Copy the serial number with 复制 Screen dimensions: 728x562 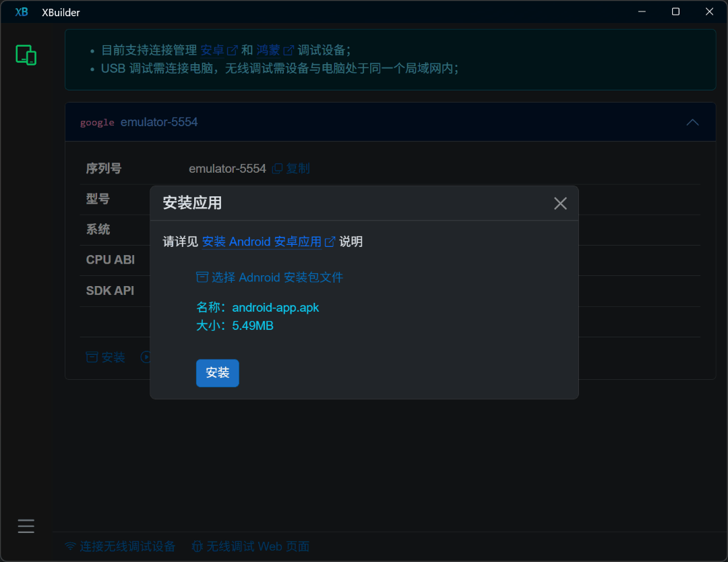tap(298, 168)
